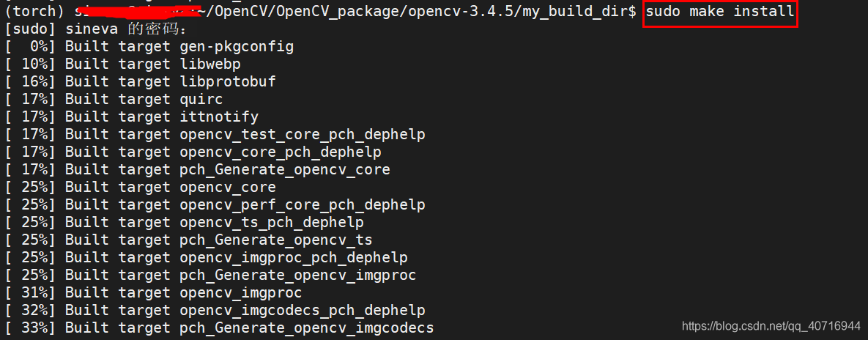The height and width of the screenshot is (340, 868).
Task: Click the 'opencv_core' target at 25%
Action: [x=228, y=187]
